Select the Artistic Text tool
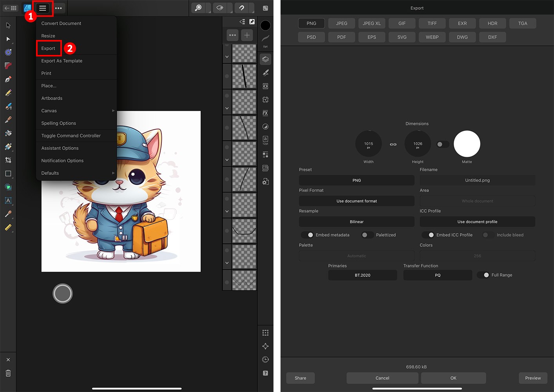This screenshot has width=554, height=392. pyautogui.click(x=8, y=201)
